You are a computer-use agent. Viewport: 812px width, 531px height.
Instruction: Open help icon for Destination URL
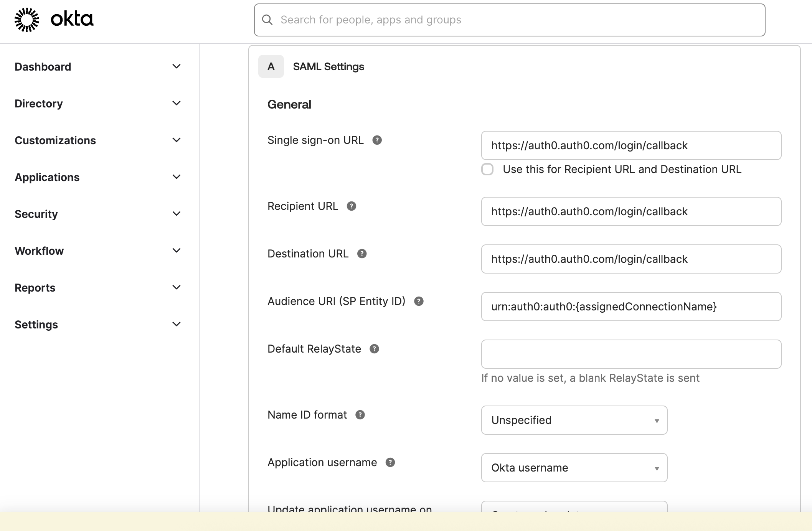click(x=362, y=254)
